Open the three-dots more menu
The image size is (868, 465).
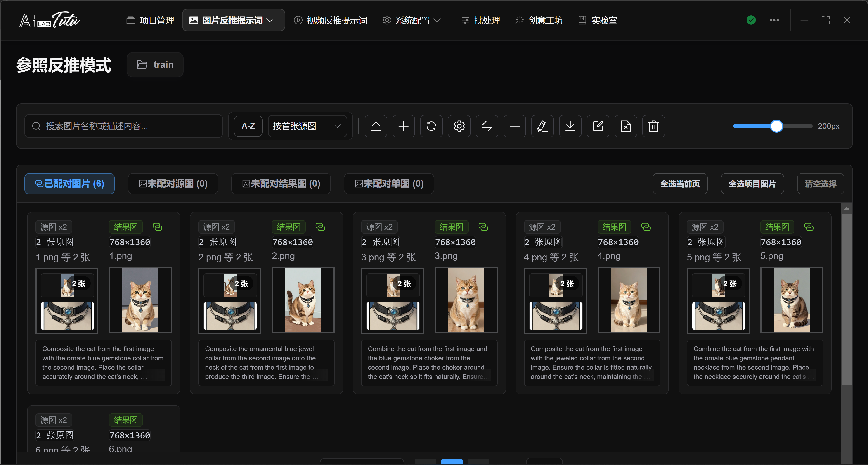(x=774, y=20)
